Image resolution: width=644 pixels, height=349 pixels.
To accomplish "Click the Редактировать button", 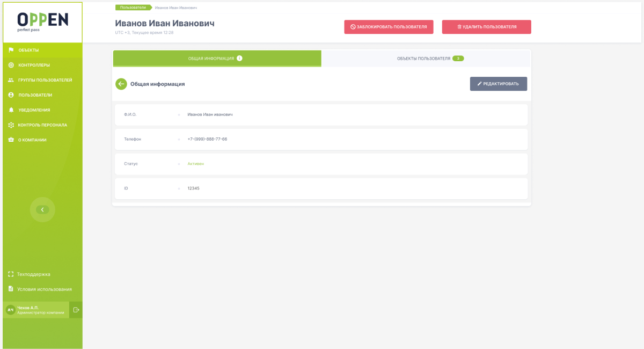I will (499, 84).
